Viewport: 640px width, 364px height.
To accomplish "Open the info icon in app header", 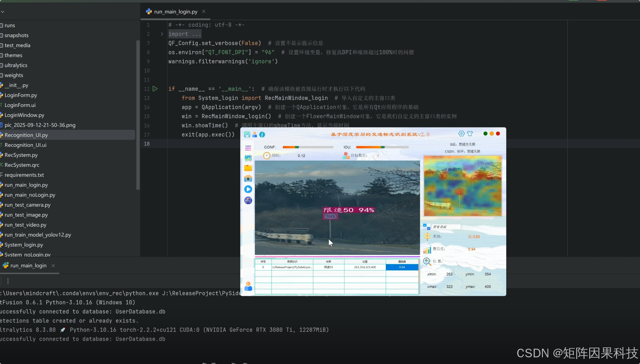I will coord(262,135).
